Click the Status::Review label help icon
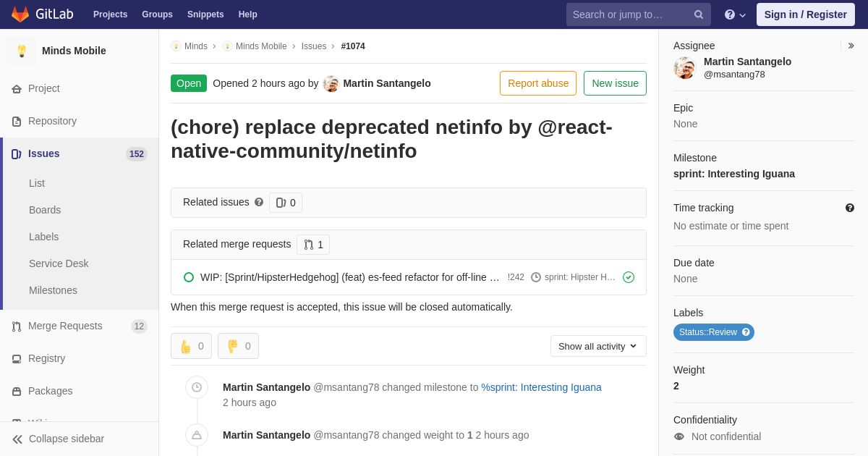868x456 pixels. coord(746,332)
